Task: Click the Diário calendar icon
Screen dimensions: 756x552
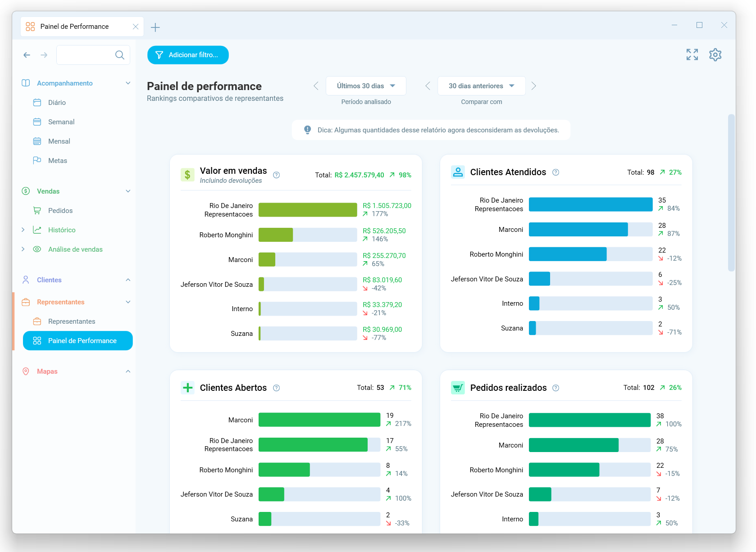Action: pyautogui.click(x=37, y=103)
